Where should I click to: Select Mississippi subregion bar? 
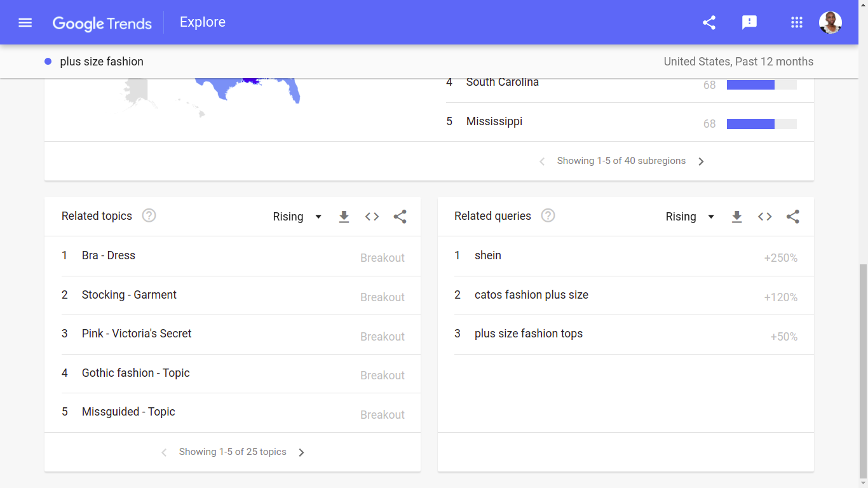761,124
